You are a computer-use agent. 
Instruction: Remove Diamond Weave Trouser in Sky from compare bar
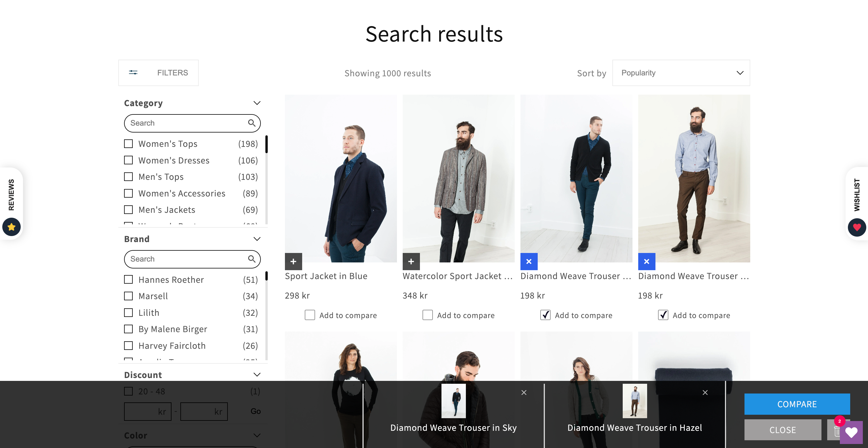click(524, 392)
